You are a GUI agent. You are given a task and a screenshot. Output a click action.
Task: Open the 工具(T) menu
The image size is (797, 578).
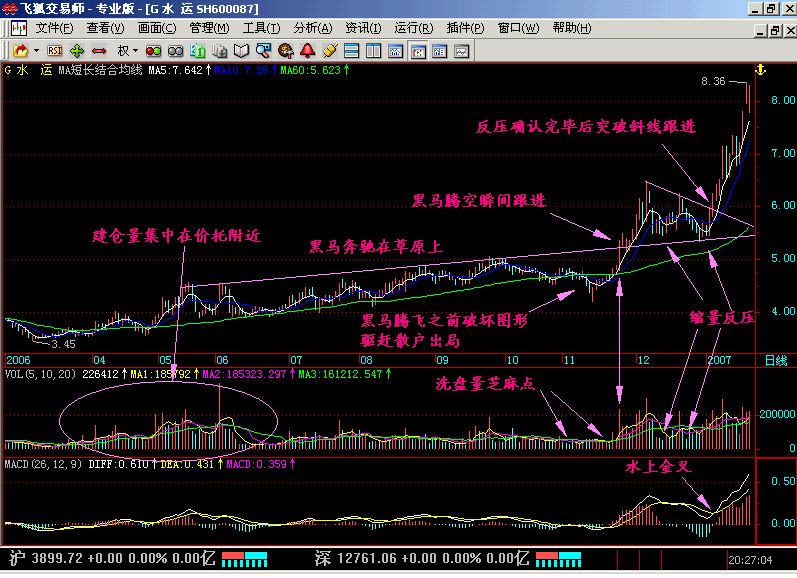point(261,28)
